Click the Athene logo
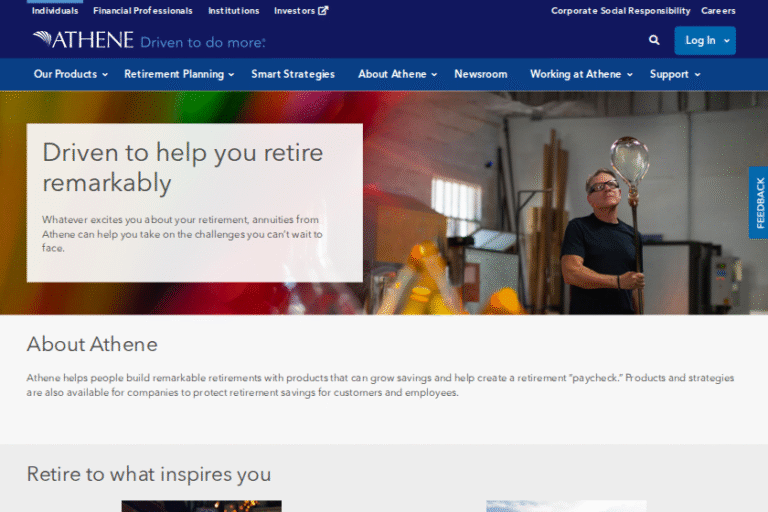This screenshot has width=768, height=512. (83, 40)
